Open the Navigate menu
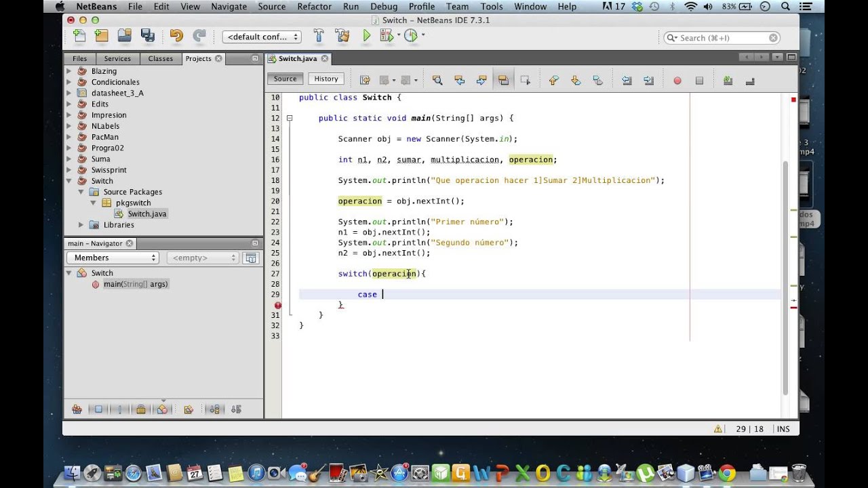The image size is (868, 488). (229, 7)
